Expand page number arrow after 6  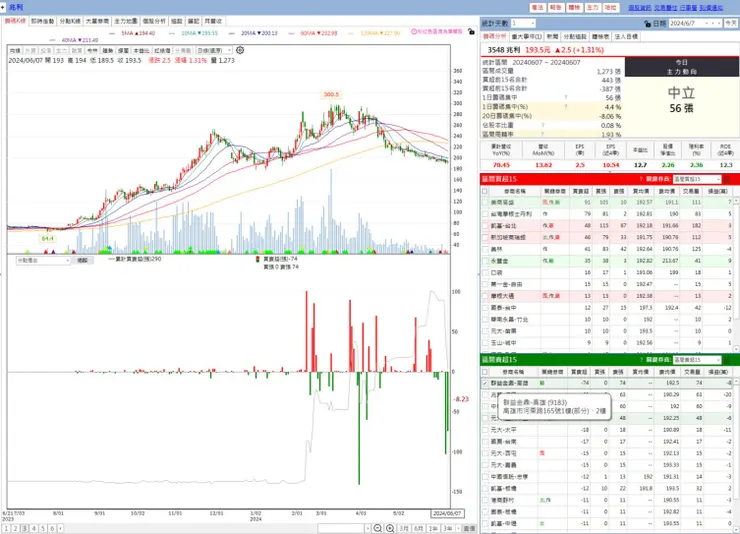[60, 528]
